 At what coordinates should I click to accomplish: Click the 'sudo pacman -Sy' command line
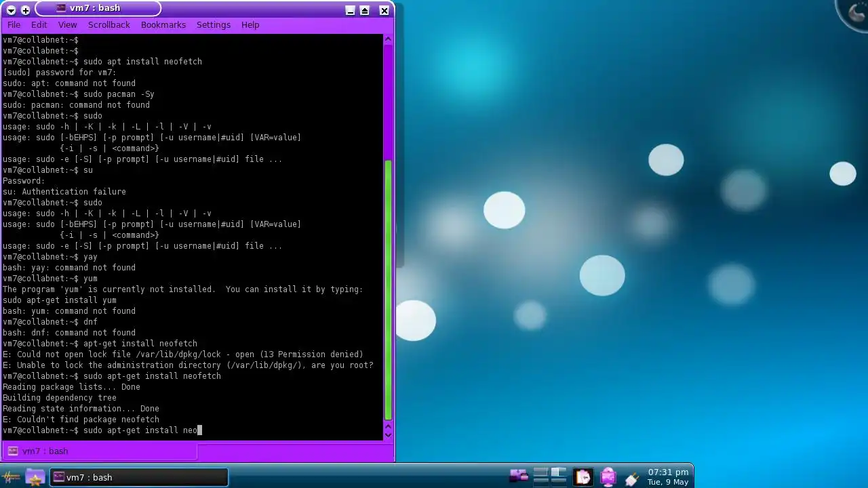click(x=79, y=94)
